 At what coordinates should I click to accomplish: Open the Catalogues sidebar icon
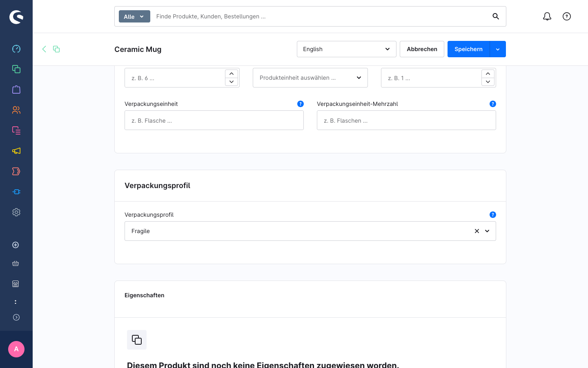[x=16, y=69]
